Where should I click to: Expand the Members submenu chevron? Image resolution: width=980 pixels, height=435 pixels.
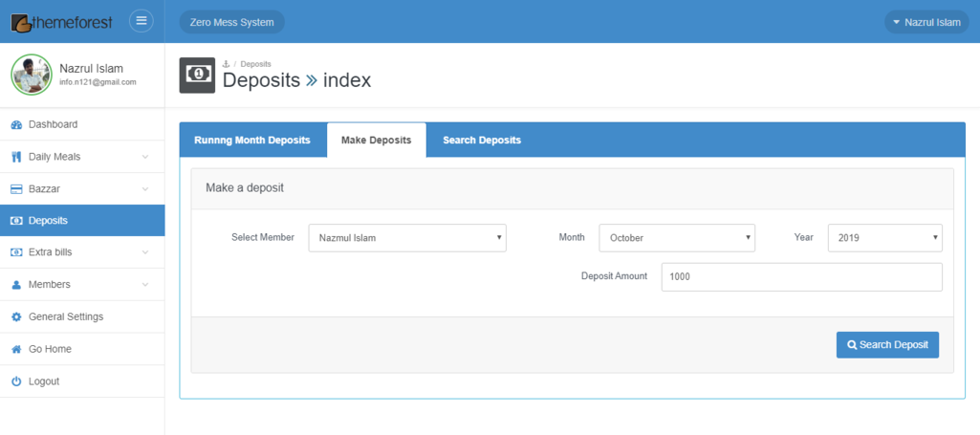point(144,285)
